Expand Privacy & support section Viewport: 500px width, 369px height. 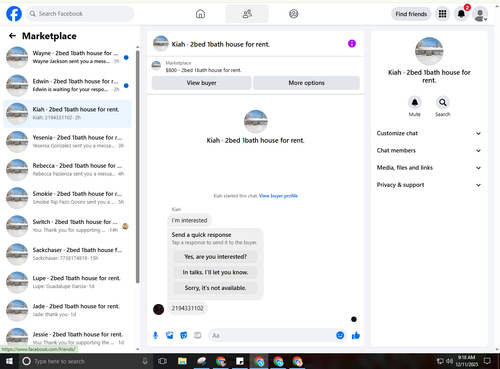click(x=429, y=185)
